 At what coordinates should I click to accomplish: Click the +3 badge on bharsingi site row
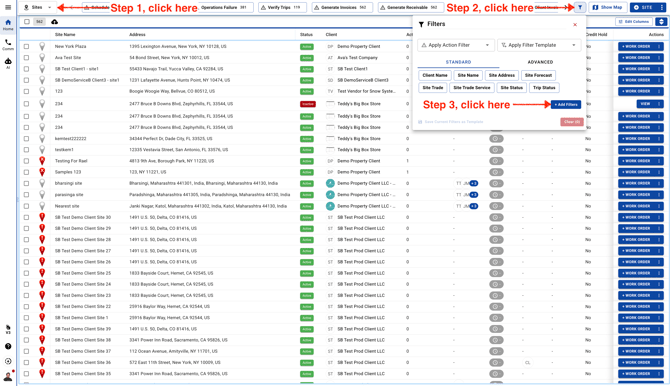click(473, 183)
